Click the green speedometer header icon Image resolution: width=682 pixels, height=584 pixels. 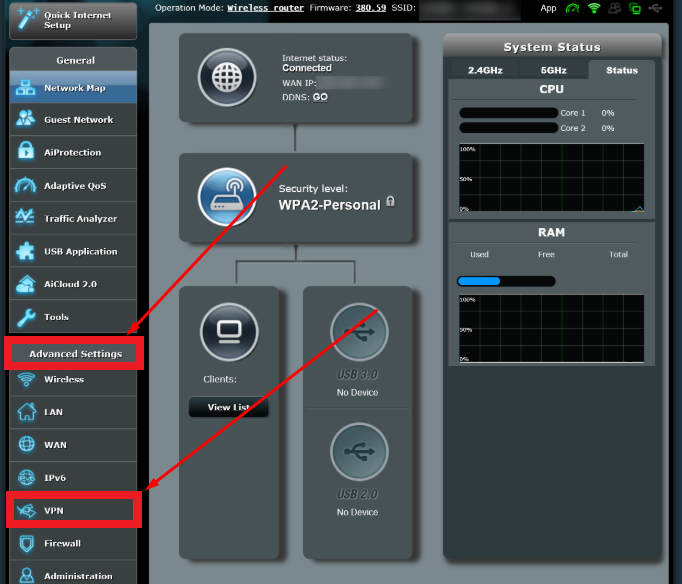[x=572, y=8]
